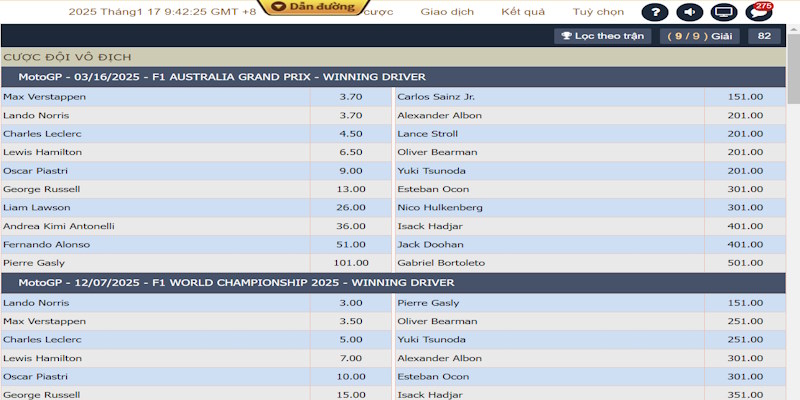Image resolution: width=800 pixels, height=400 pixels.
Task: Select Australia GP Isack Hadjar odds 401.00
Action: point(745,226)
